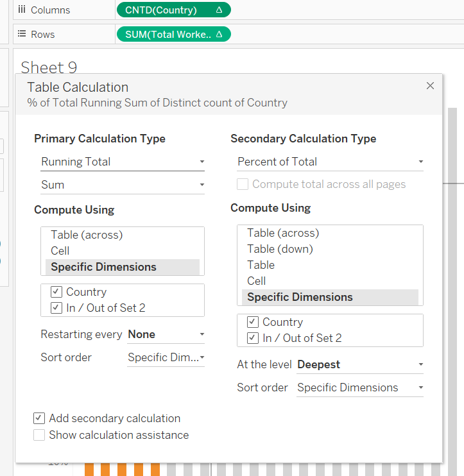
Task: Click the Rows shelf icon
Action: tap(22, 34)
